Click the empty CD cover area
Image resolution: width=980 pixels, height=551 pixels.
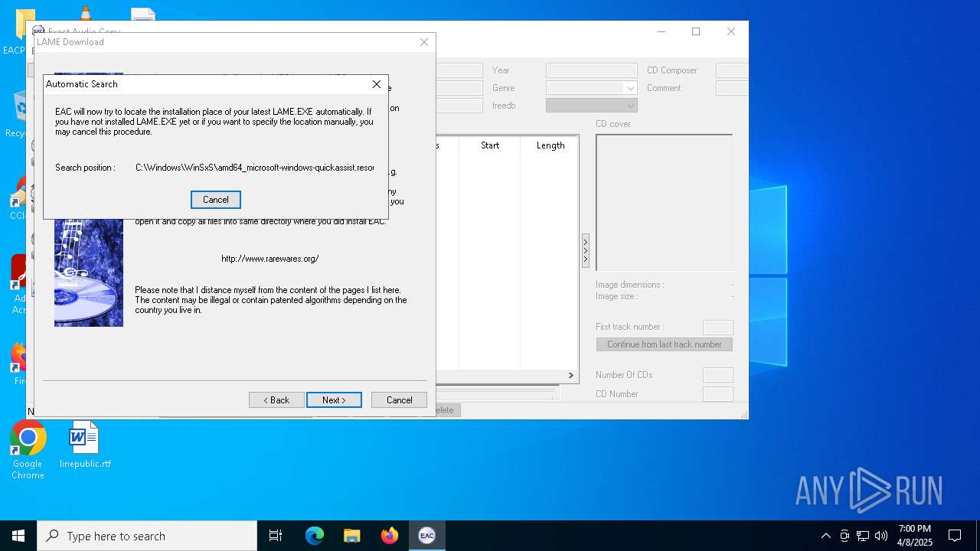point(664,203)
